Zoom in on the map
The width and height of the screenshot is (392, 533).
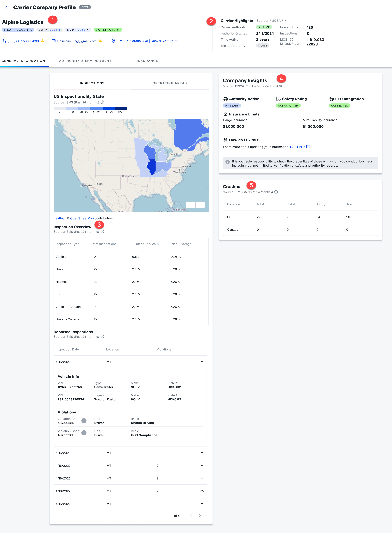click(200, 205)
